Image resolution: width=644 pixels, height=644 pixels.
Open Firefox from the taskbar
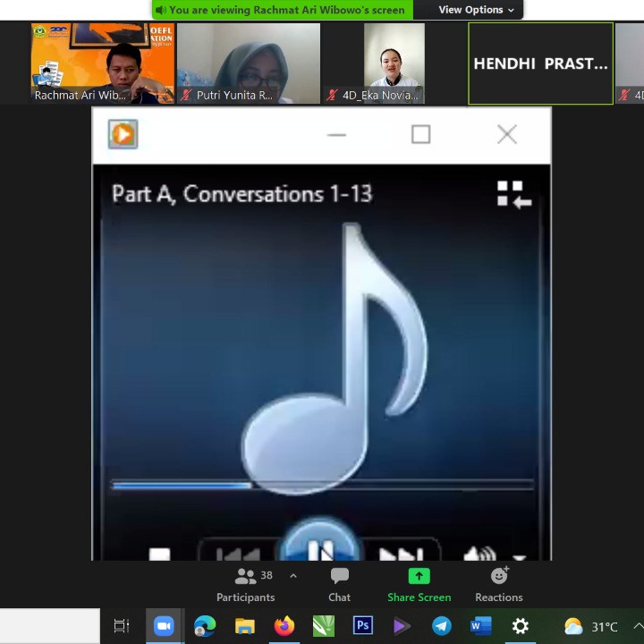coord(284,626)
